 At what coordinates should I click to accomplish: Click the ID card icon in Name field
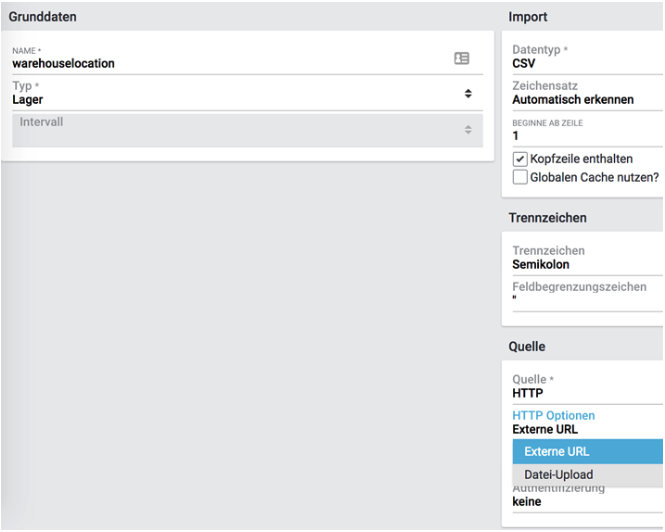point(461,59)
